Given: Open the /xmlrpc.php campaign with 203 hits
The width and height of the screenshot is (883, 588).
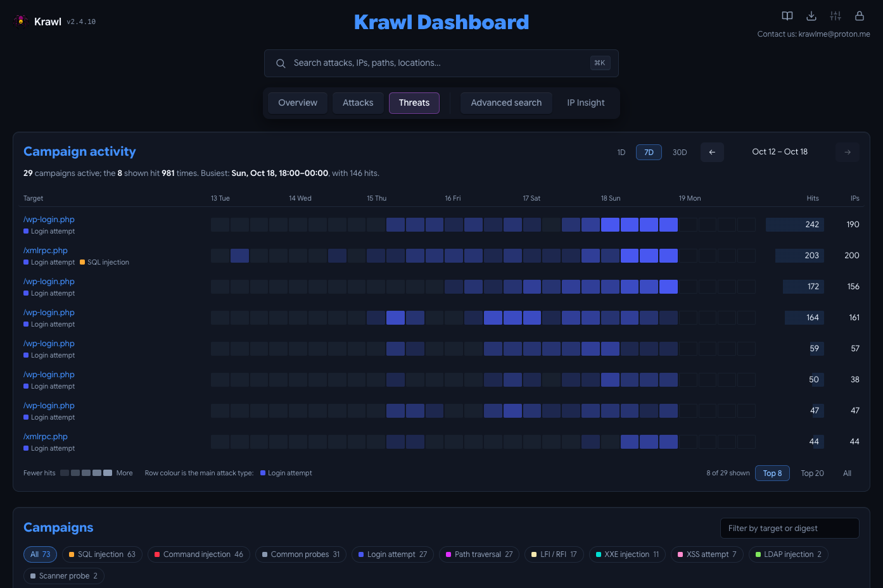Looking at the screenshot, I should coord(46,251).
